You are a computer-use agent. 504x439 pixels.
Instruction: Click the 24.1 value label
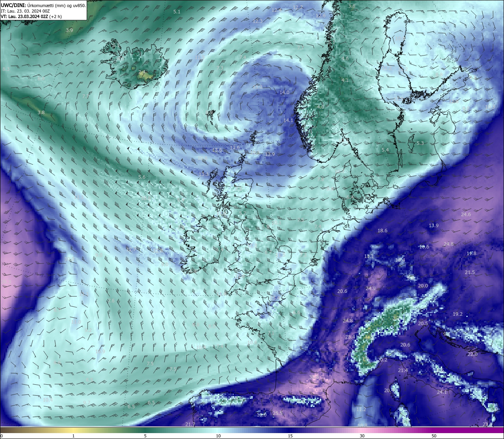pyautogui.click(x=442, y=392)
